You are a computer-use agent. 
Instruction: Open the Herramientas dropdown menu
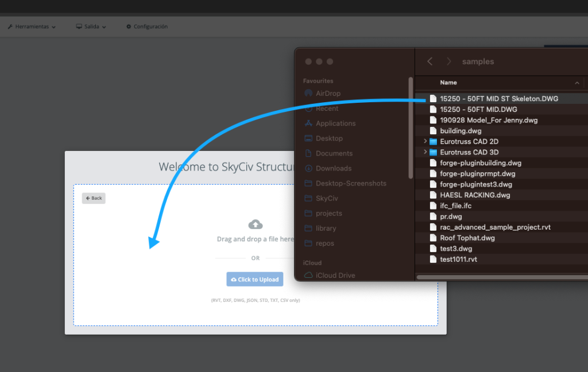[x=32, y=26]
